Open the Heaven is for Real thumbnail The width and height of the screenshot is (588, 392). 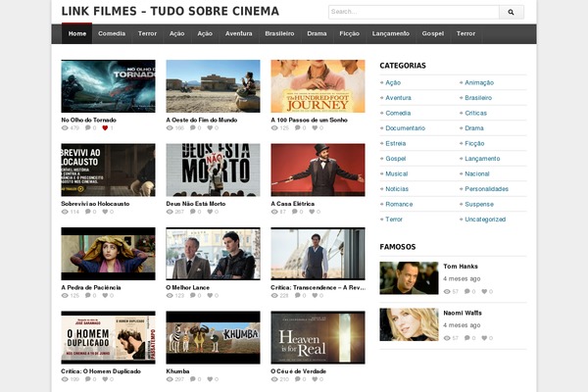(318, 337)
